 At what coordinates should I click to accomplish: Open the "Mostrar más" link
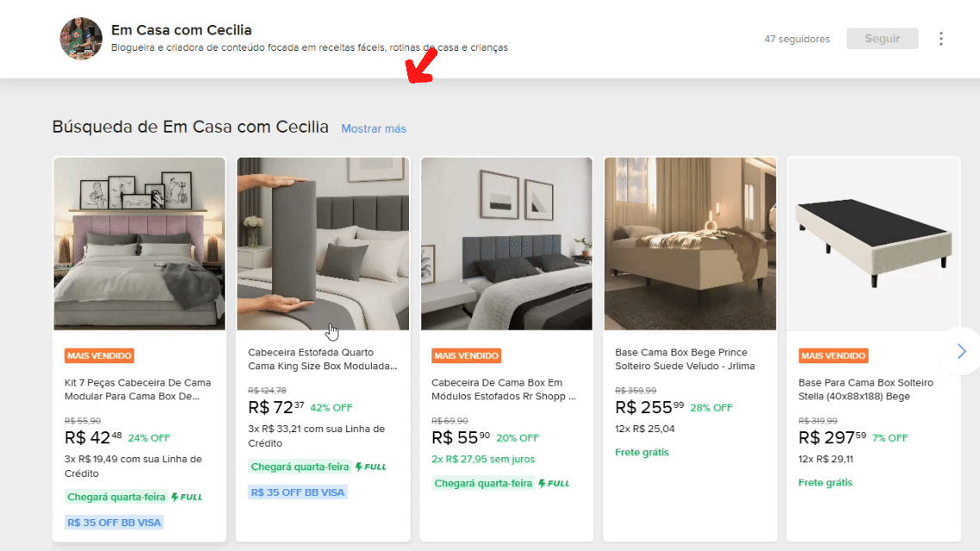point(373,128)
